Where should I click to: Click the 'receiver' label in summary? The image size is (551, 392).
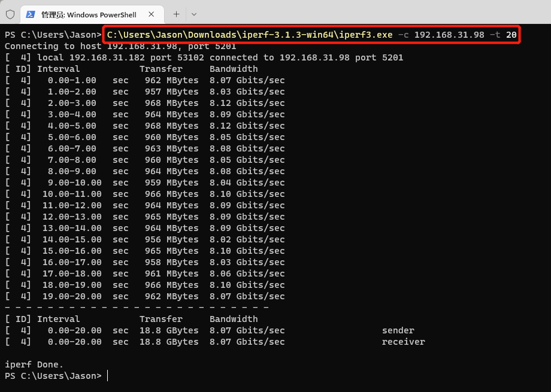(x=403, y=342)
